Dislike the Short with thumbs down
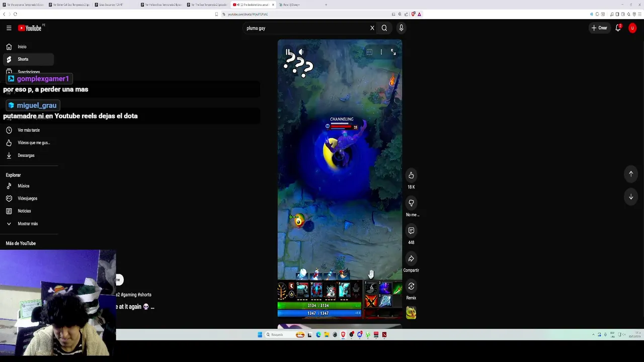 click(411, 203)
